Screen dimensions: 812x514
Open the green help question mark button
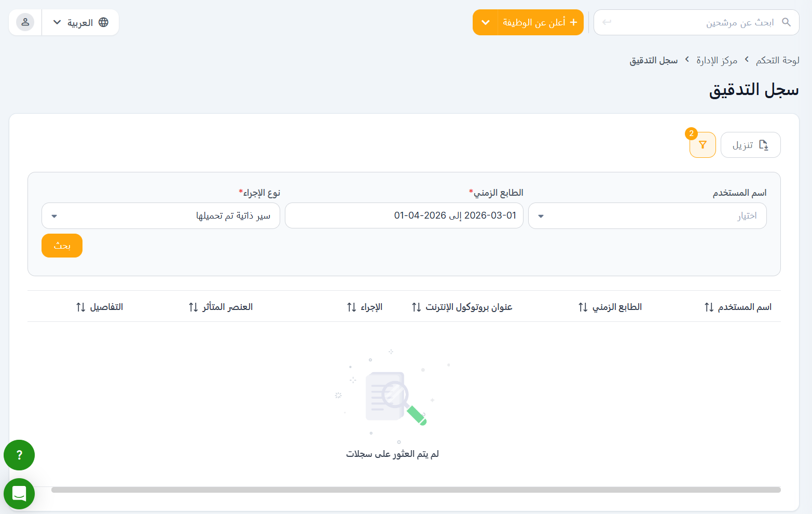(19, 455)
